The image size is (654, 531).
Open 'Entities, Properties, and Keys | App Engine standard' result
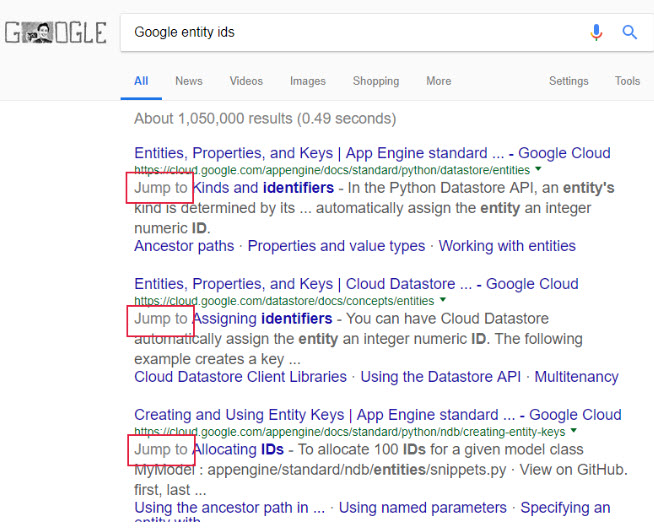tap(372, 153)
